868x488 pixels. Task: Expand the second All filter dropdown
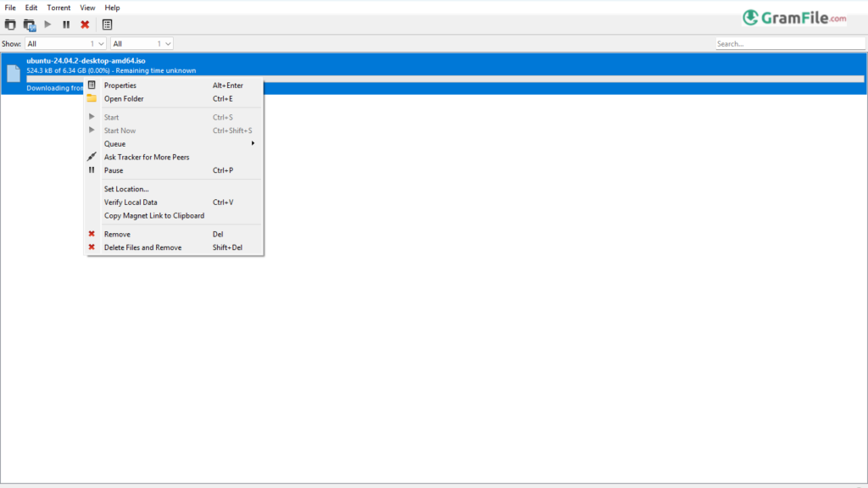(142, 43)
